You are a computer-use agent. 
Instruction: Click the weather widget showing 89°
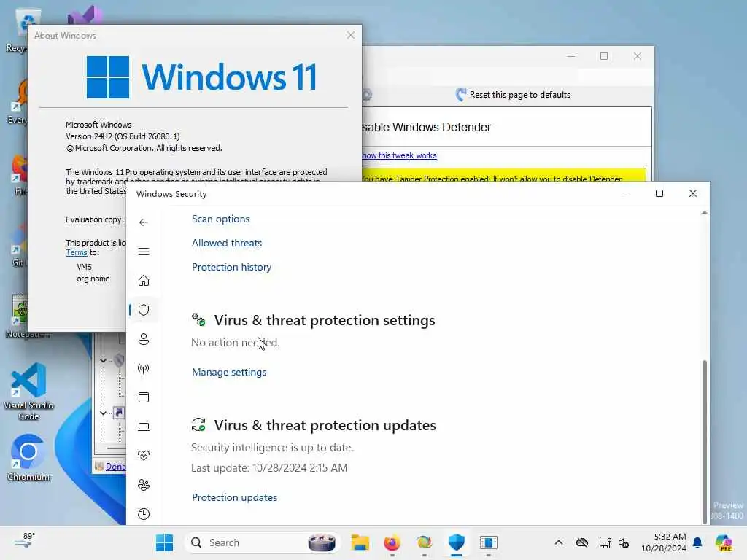[x=25, y=540]
